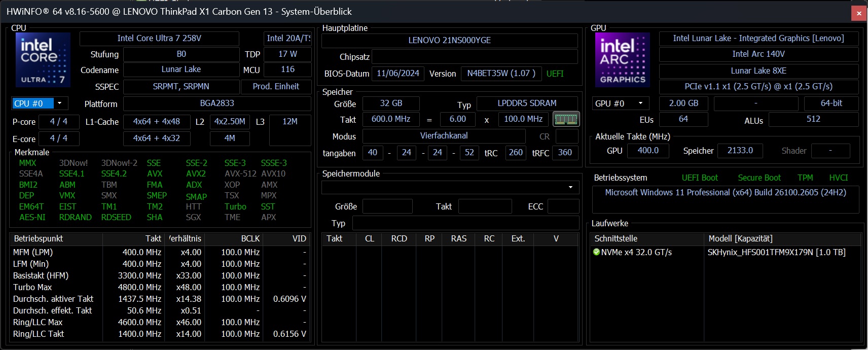868x350 pixels.
Task: Click the empty Chipsatz field
Action: pos(475,57)
